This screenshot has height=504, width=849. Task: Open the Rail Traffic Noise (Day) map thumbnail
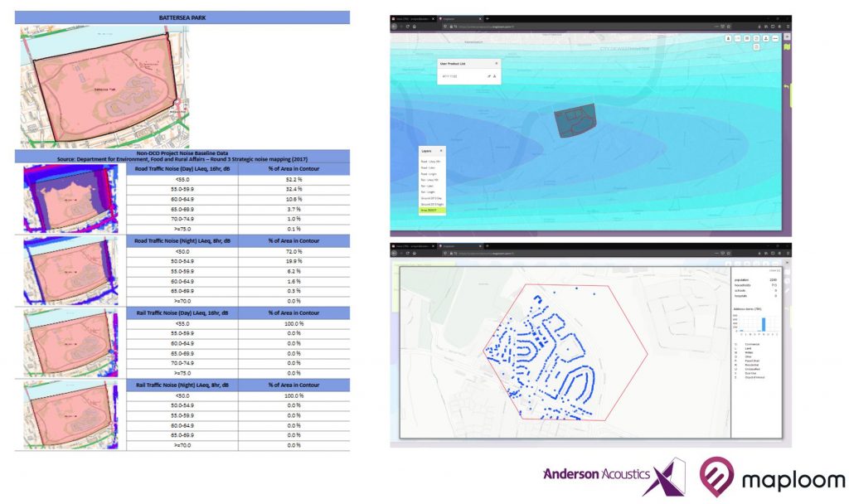click(70, 342)
